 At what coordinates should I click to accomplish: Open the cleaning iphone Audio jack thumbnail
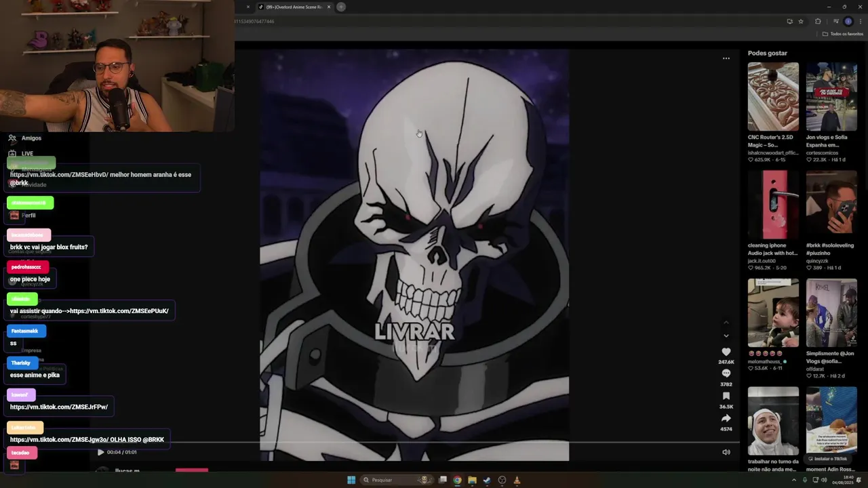coord(773,205)
